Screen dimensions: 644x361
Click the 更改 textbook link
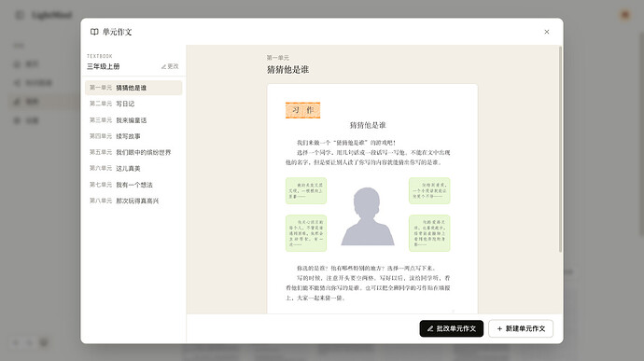170,66
